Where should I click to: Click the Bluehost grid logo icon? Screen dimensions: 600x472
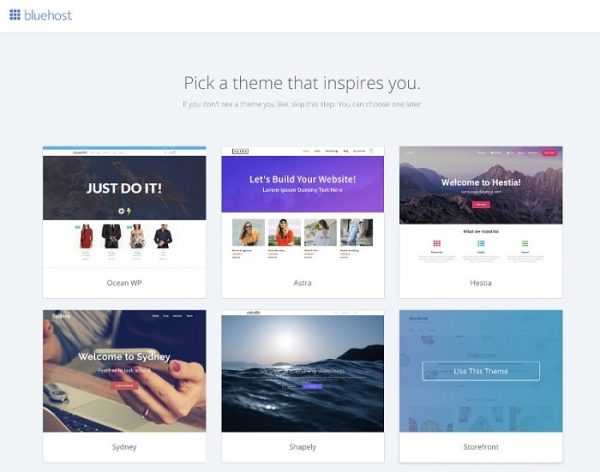[x=15, y=15]
